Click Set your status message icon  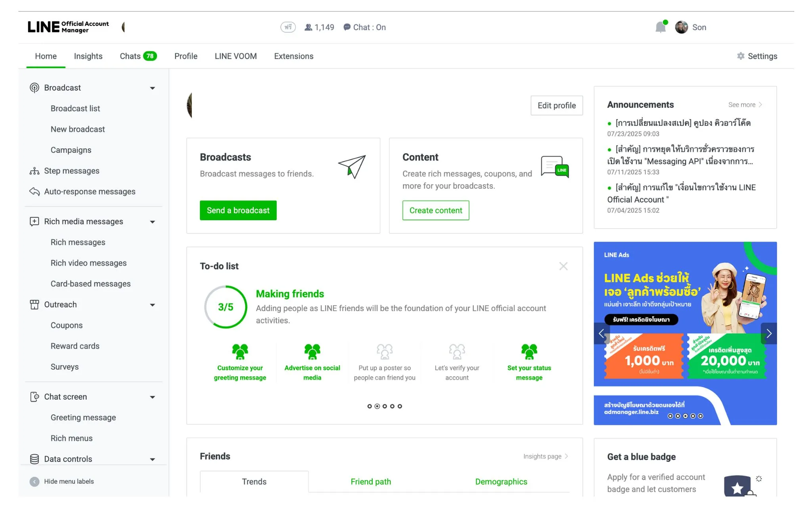[529, 351]
